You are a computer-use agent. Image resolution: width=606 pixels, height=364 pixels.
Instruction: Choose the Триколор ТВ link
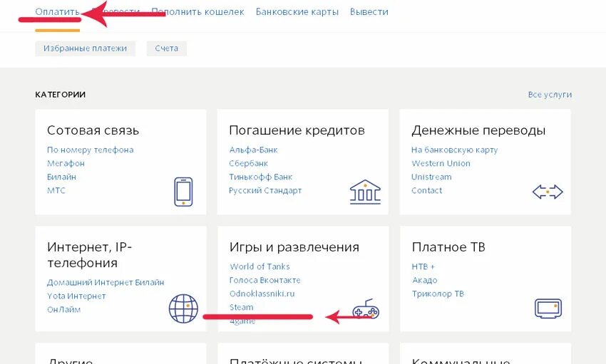(x=438, y=293)
